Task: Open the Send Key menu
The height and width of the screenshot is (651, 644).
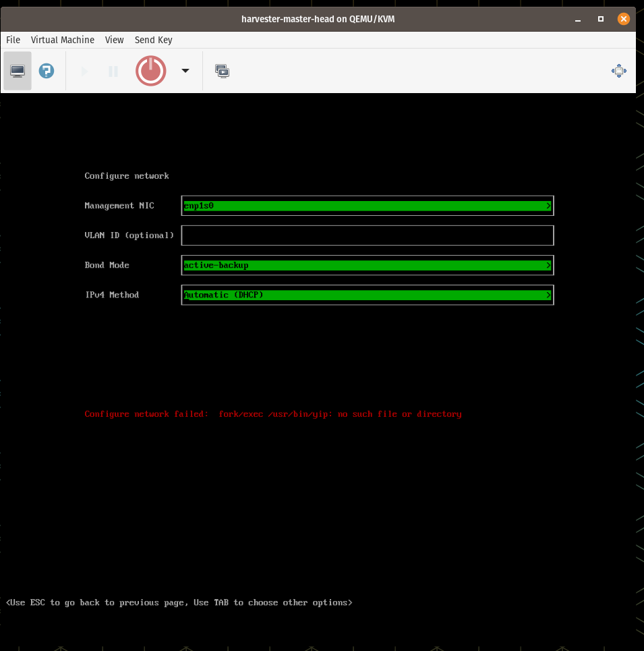Action: 154,40
